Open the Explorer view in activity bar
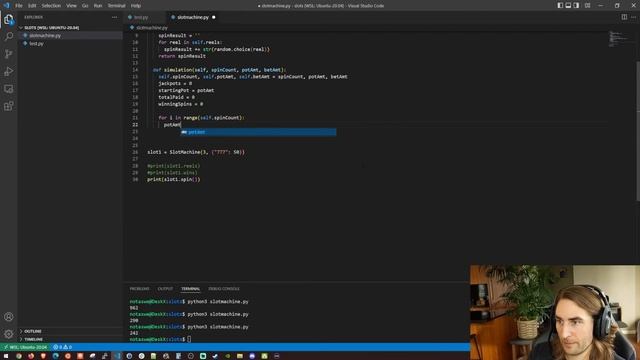The width and height of the screenshot is (640, 360). (x=9, y=20)
